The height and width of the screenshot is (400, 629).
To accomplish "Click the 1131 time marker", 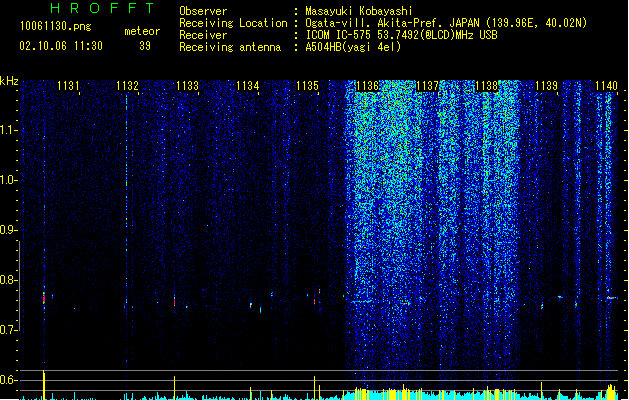I will tap(68, 86).
